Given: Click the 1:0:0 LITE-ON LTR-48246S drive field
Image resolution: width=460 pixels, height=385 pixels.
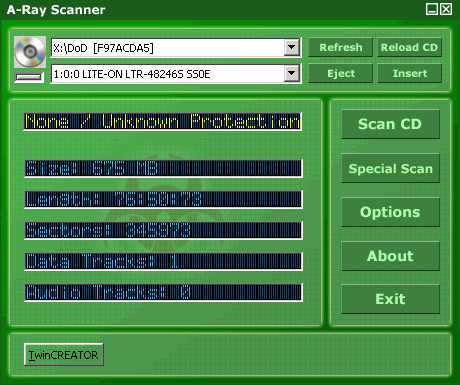Looking at the screenshot, I should (176, 74).
